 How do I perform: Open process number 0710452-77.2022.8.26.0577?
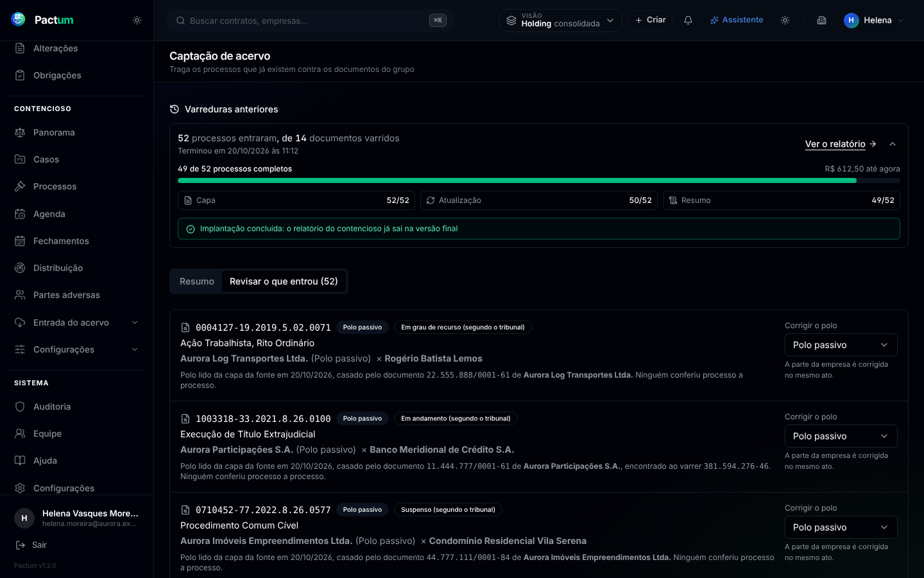click(x=263, y=510)
